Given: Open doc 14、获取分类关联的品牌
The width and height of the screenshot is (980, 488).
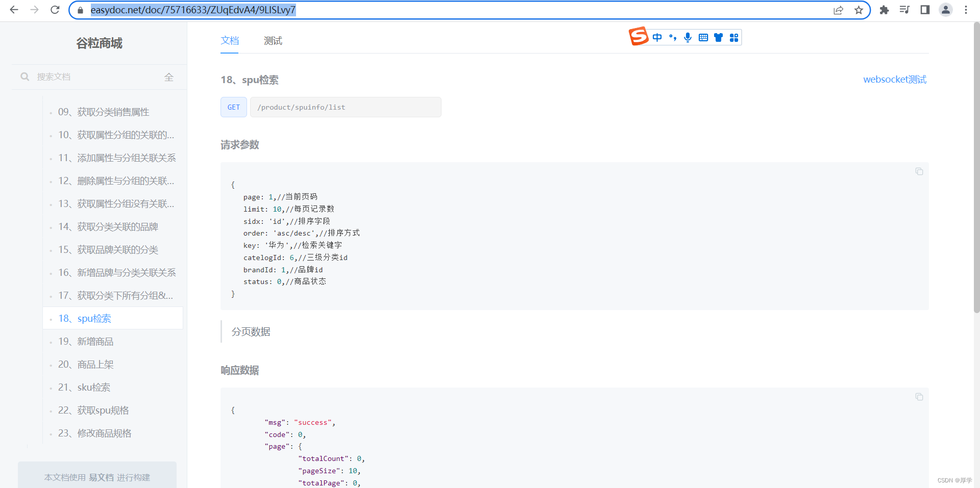Looking at the screenshot, I should pos(108,226).
